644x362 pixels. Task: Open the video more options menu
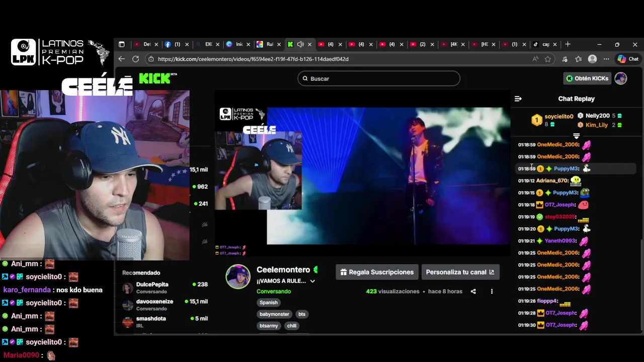[492, 291]
